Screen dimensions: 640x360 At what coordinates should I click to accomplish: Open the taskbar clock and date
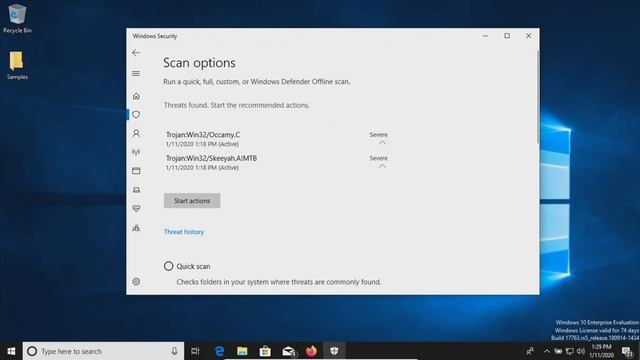[601, 351]
